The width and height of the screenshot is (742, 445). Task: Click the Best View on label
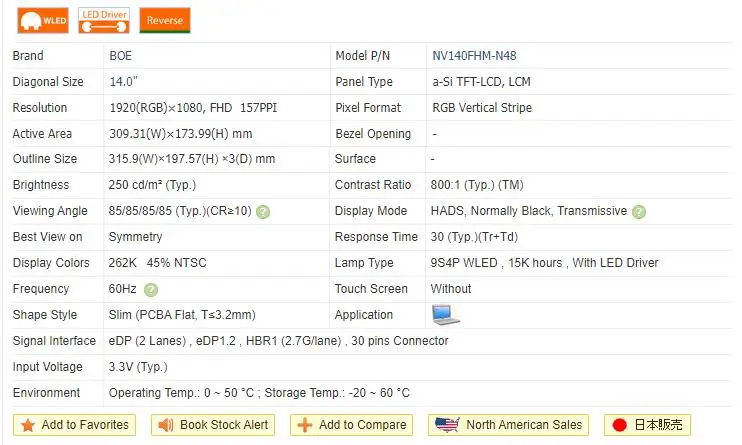pyautogui.click(x=47, y=237)
